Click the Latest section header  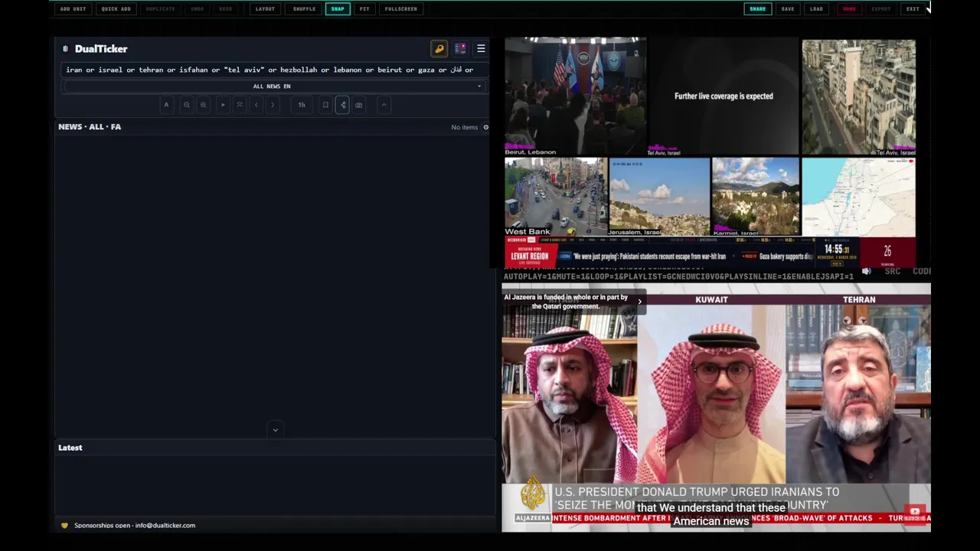point(70,448)
